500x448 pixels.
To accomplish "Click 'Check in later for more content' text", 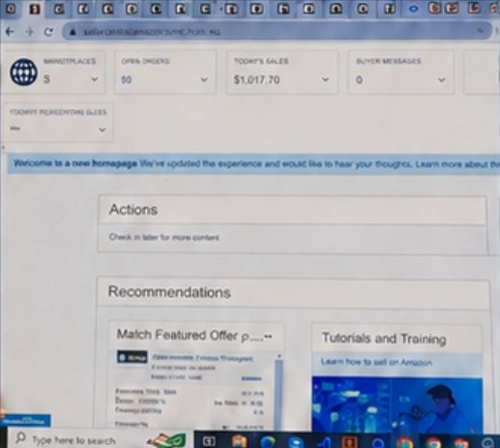I will coord(163,237).
